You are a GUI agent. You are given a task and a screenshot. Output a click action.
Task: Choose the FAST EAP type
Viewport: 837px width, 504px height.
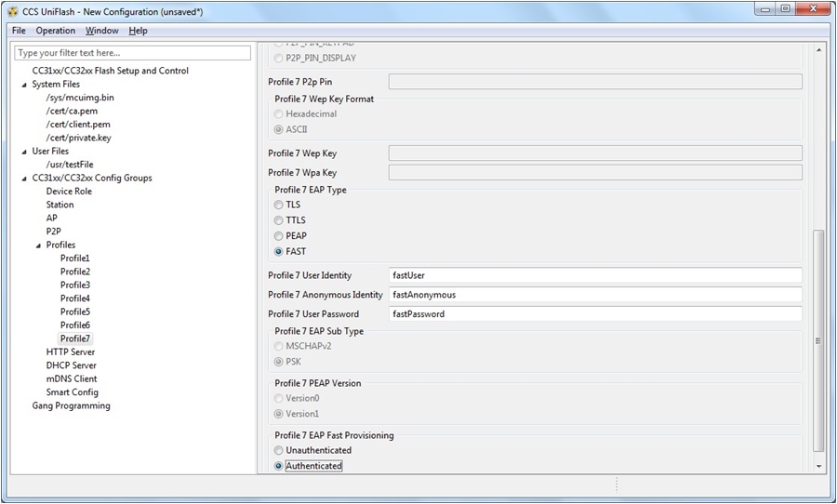click(x=279, y=251)
